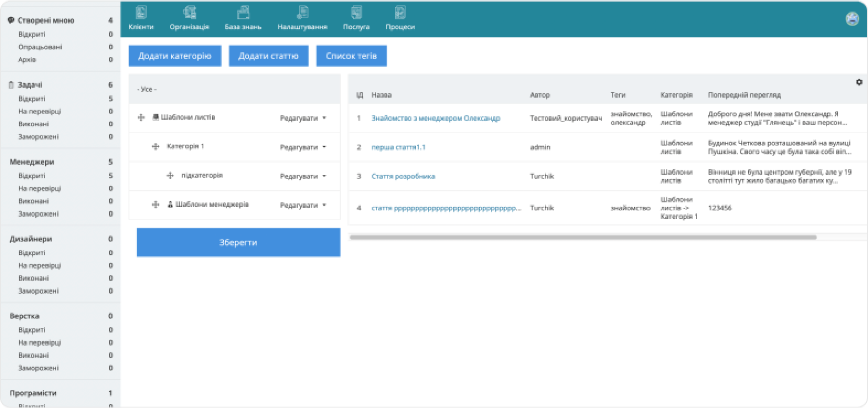Open the user avatar menu
The width and height of the screenshot is (868, 408).
pos(853,19)
